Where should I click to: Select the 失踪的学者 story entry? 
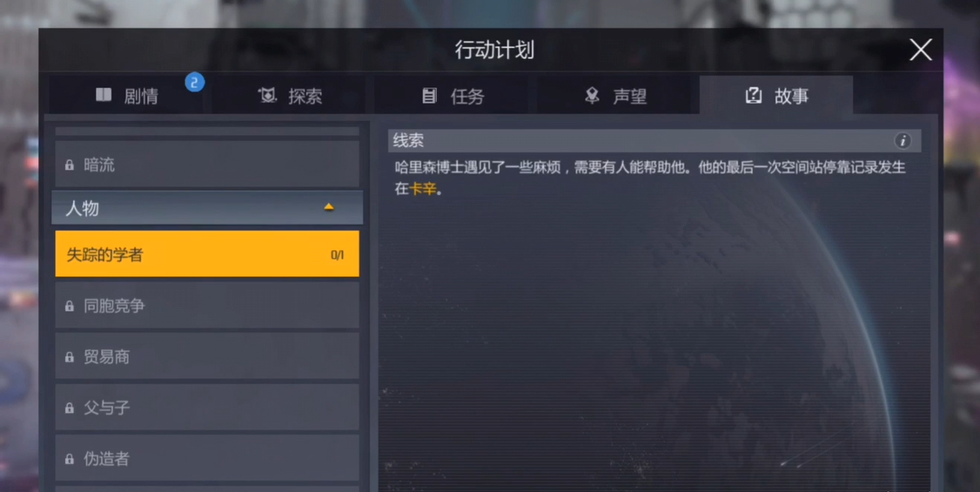[x=207, y=253]
